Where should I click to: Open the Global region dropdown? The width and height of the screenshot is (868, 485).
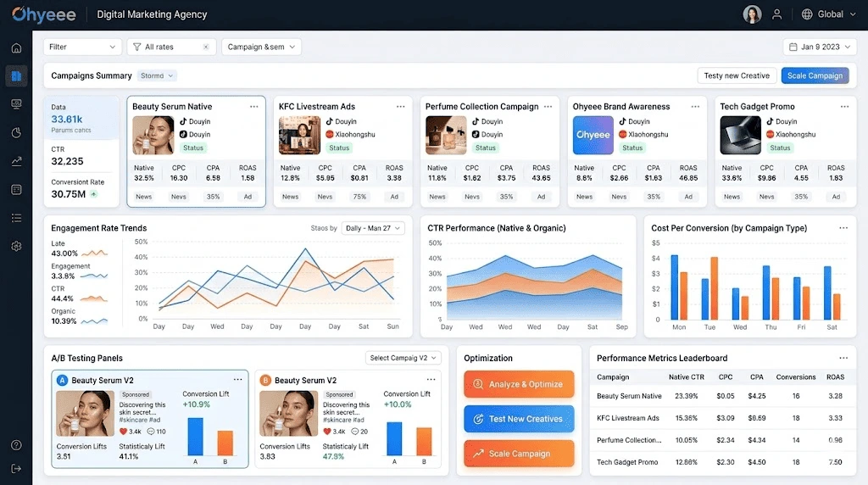(829, 14)
